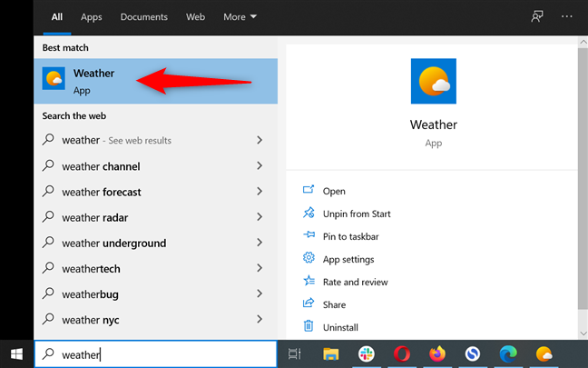
Task: Click the preview pane scrollbar down arrow
Action: [583, 333]
